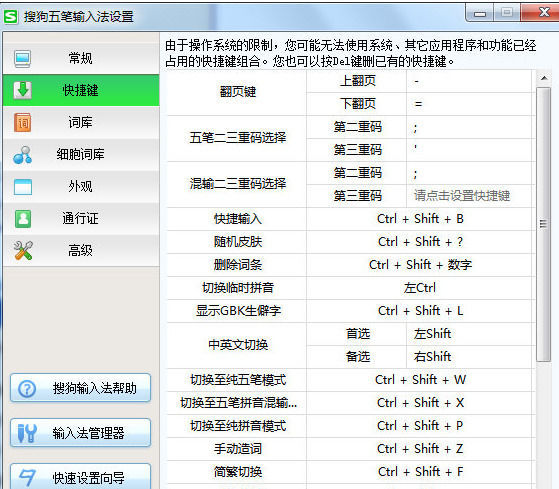The width and height of the screenshot is (559, 489).
Task: Click the 随机皮肤 row label
Action: (238, 242)
